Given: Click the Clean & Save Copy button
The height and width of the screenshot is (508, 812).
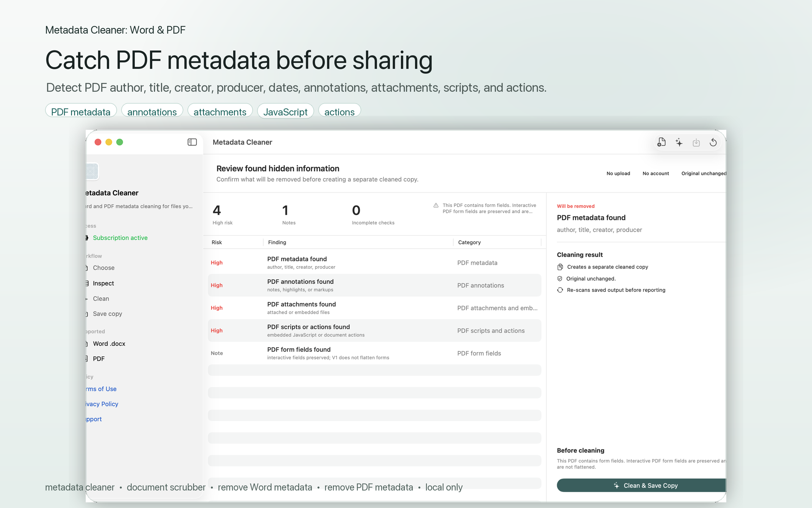Looking at the screenshot, I should [641, 485].
